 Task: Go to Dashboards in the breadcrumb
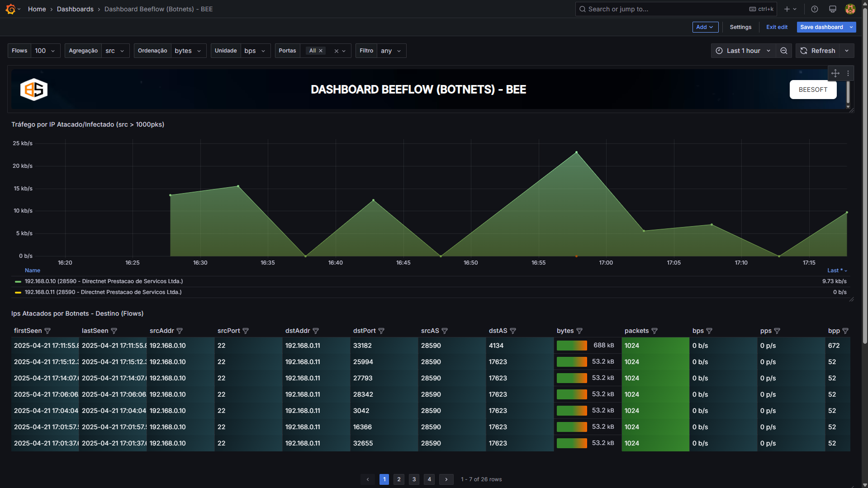75,9
